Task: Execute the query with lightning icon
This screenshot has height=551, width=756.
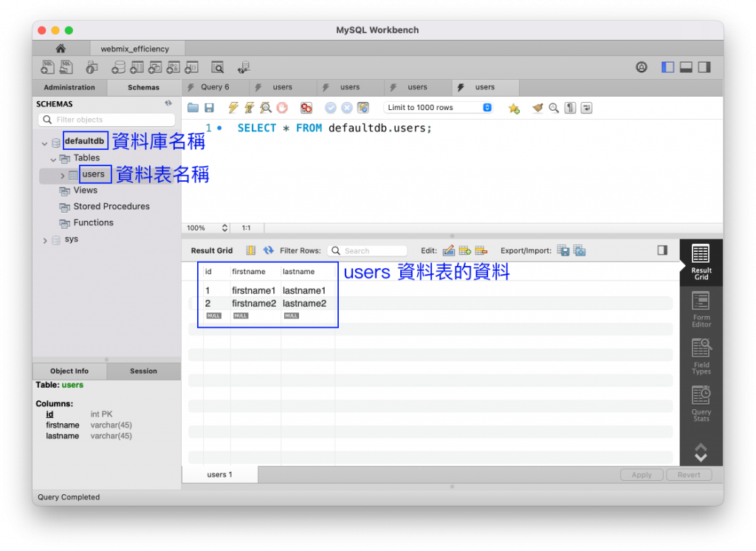Action: tap(233, 108)
